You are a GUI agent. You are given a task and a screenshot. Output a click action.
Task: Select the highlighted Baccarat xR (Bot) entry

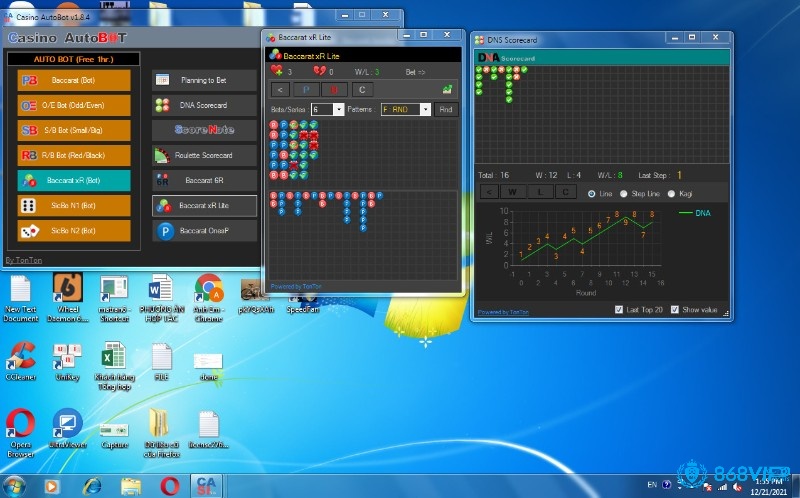pos(74,180)
